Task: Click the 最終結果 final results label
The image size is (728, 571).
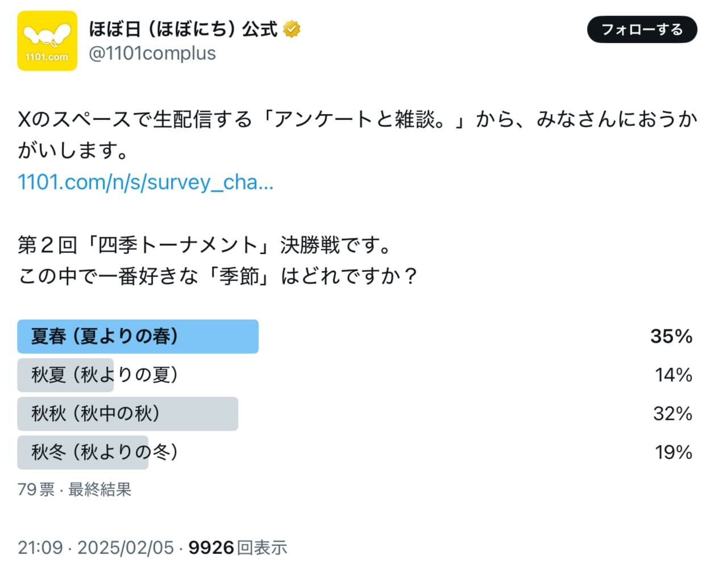Action: point(100,490)
